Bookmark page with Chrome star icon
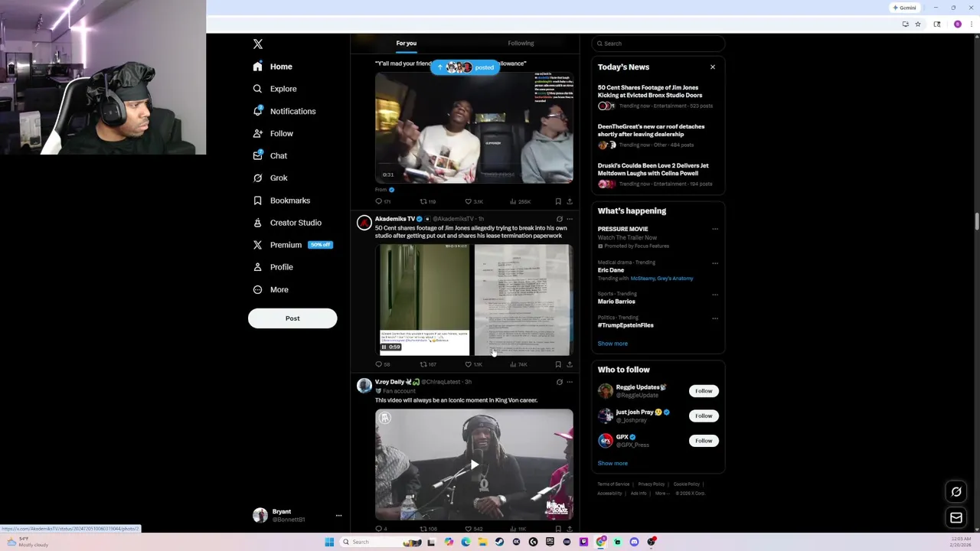The width and height of the screenshot is (980, 551). tap(918, 24)
